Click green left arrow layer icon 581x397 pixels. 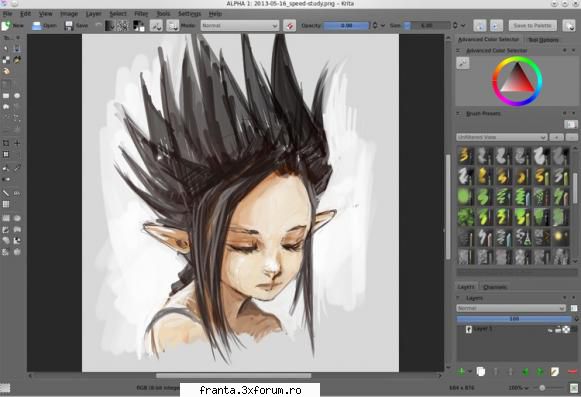[525, 371]
